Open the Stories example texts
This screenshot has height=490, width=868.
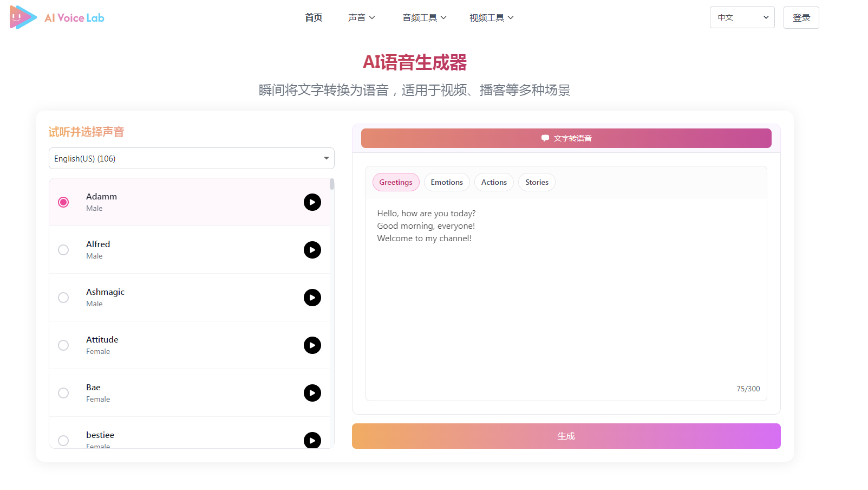point(536,182)
